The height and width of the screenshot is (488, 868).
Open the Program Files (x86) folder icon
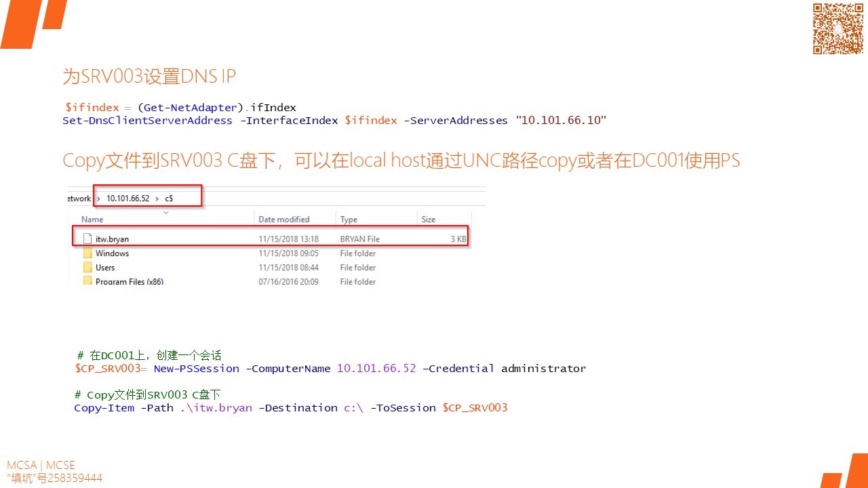(x=87, y=281)
